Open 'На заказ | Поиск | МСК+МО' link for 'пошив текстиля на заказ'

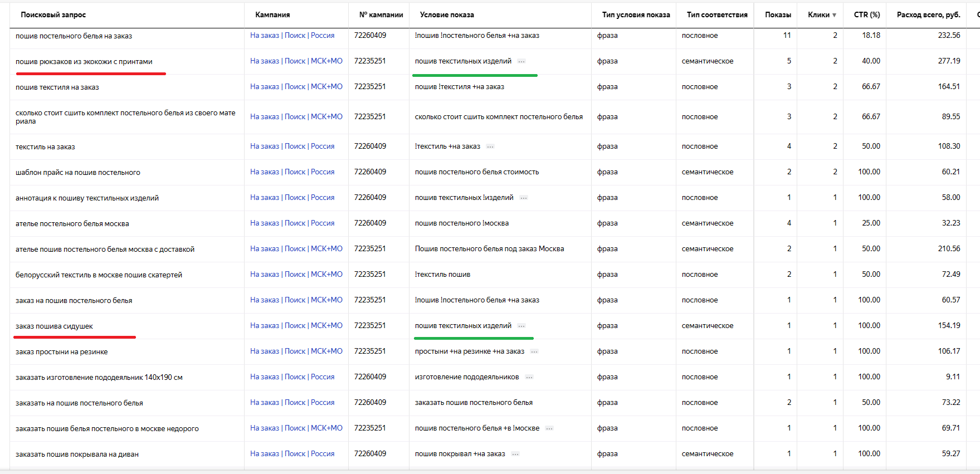(x=296, y=86)
